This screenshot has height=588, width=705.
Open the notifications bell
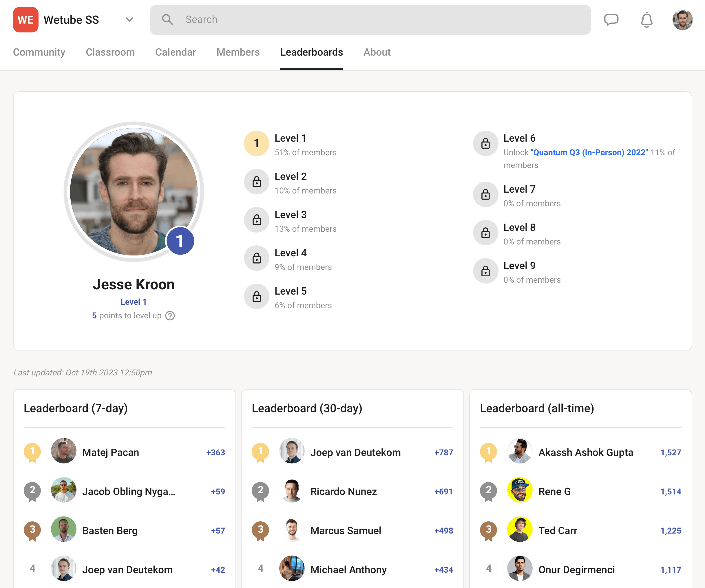click(646, 19)
